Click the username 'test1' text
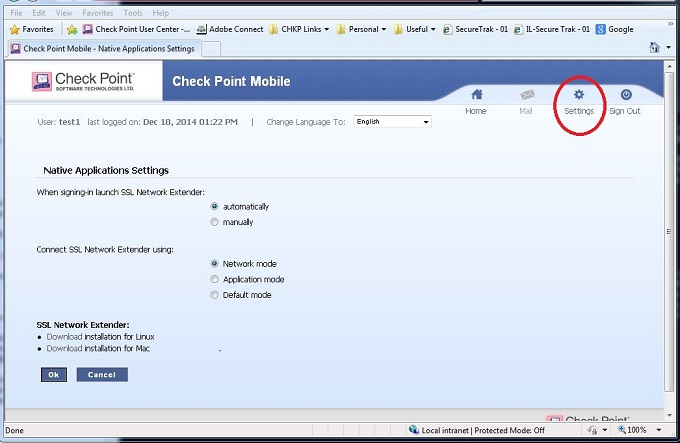Image resolution: width=680 pixels, height=443 pixels. coord(69,122)
